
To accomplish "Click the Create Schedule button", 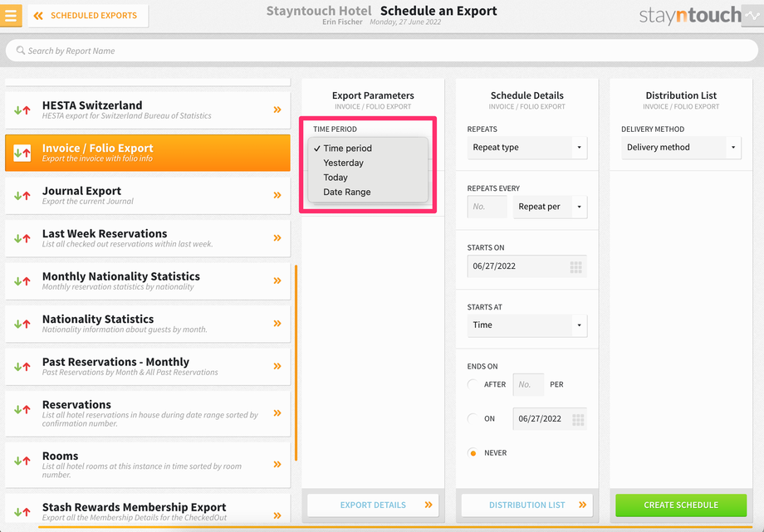I will (681, 505).
